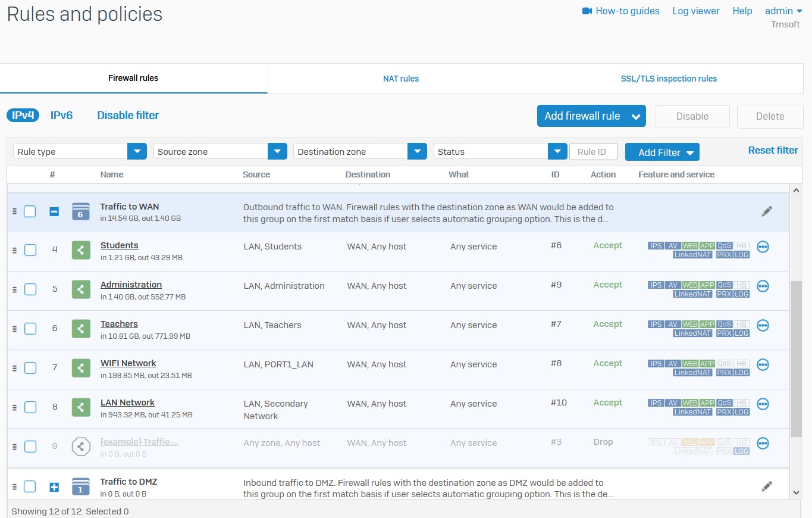Screen dimensions: 812x518
Task: Open the three-dot menu for Students rule
Action: 763,247
